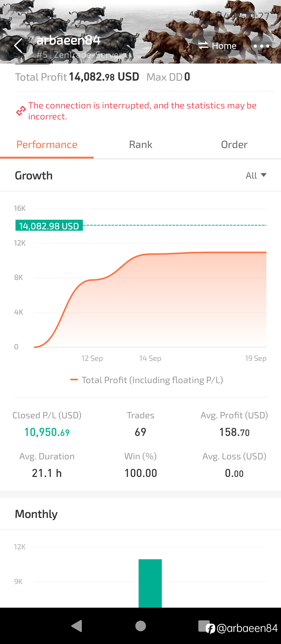Tap the Closed P/L value 10,950.69
281x644 pixels.
(47, 432)
